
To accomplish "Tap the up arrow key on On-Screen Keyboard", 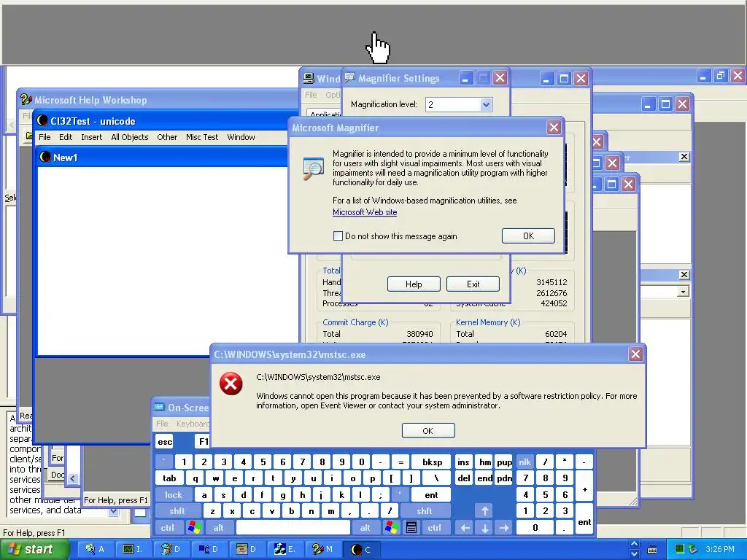I will coord(484,511).
